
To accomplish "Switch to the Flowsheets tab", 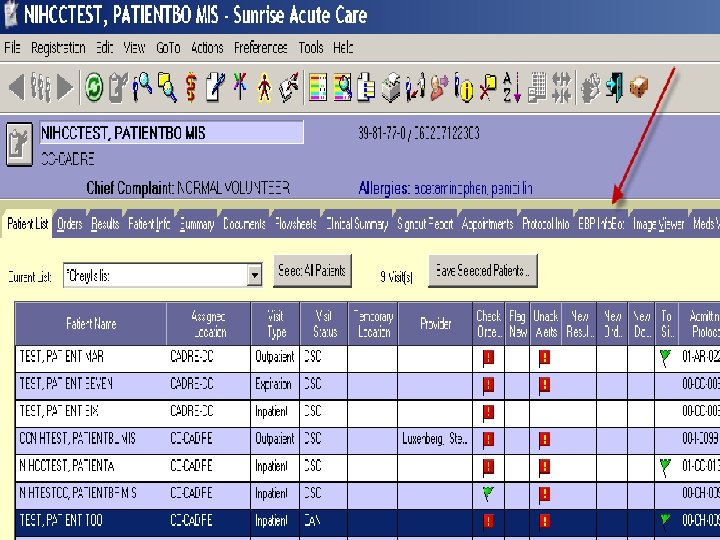I will point(296,224).
